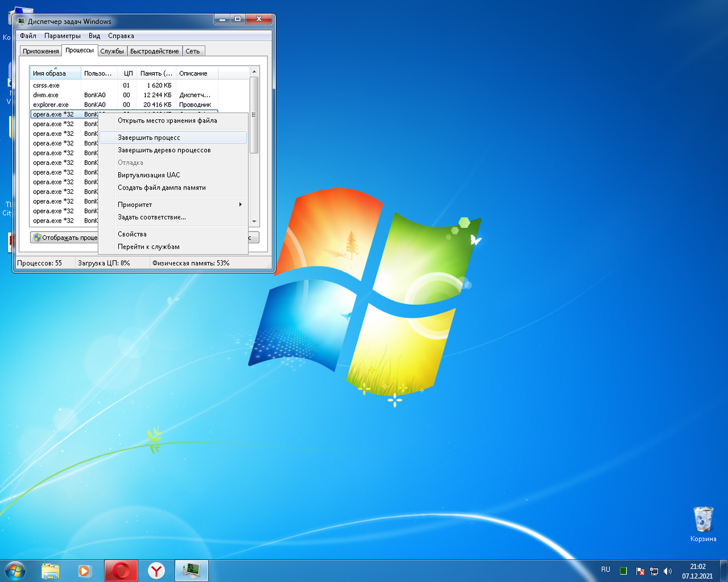
Task: Open the Параметры menu
Action: pyautogui.click(x=62, y=36)
